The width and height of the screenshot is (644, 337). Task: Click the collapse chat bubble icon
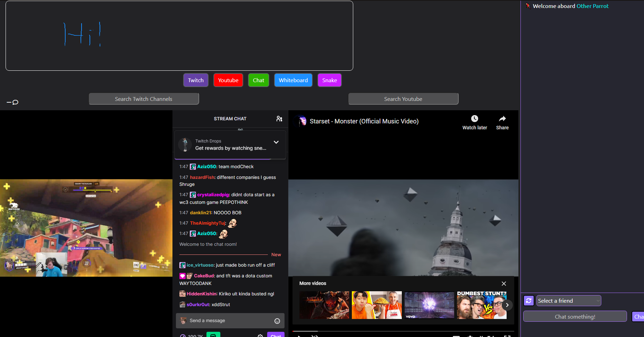click(x=13, y=102)
